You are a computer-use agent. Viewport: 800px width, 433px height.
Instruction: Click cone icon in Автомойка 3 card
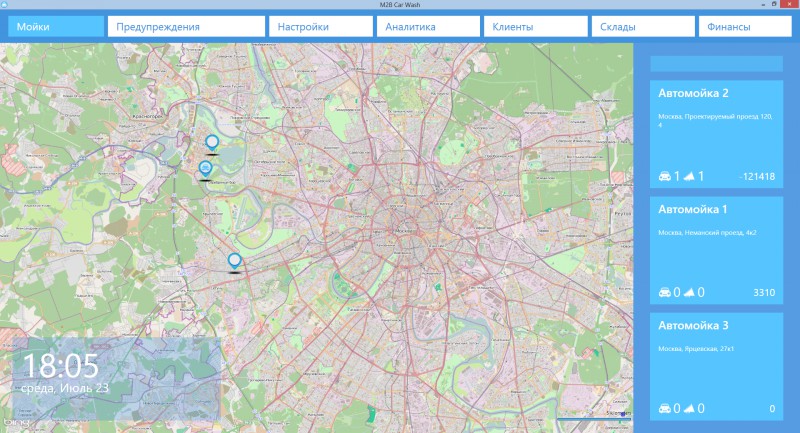(x=689, y=409)
